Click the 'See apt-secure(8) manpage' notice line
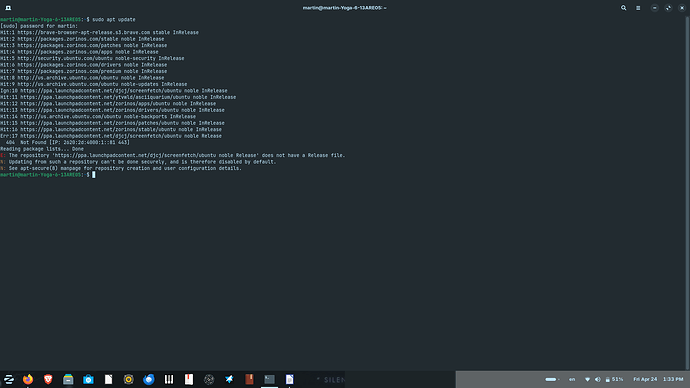 tap(121, 168)
